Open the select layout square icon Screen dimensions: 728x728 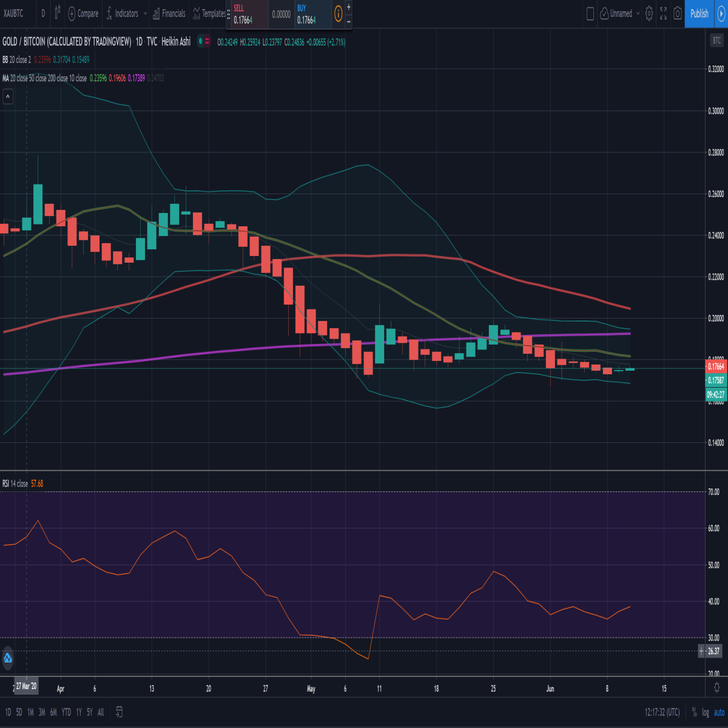(590, 13)
